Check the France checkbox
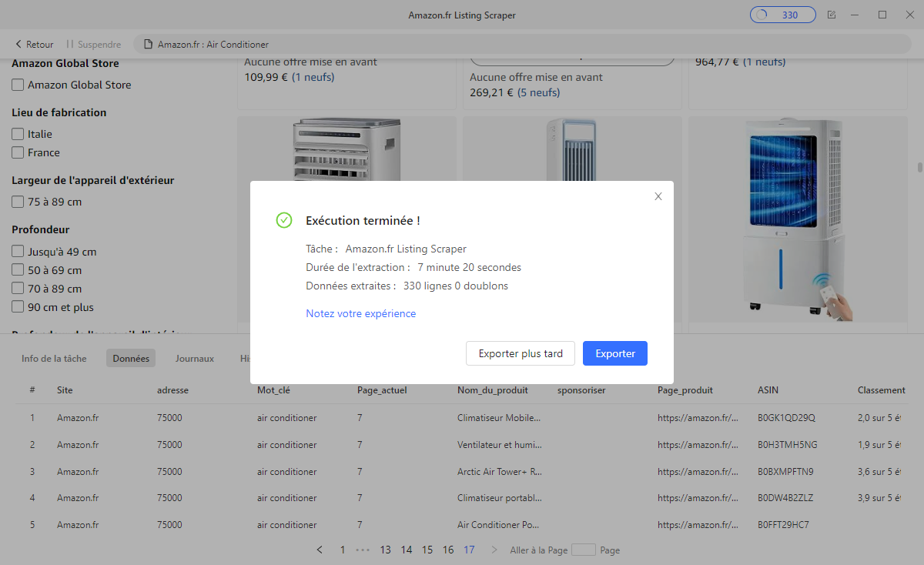 pyautogui.click(x=18, y=152)
